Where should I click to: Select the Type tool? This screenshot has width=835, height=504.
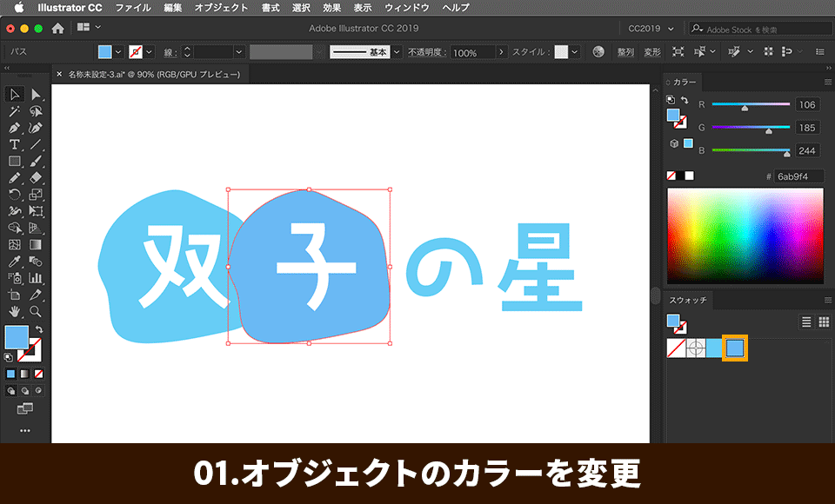[x=15, y=144]
